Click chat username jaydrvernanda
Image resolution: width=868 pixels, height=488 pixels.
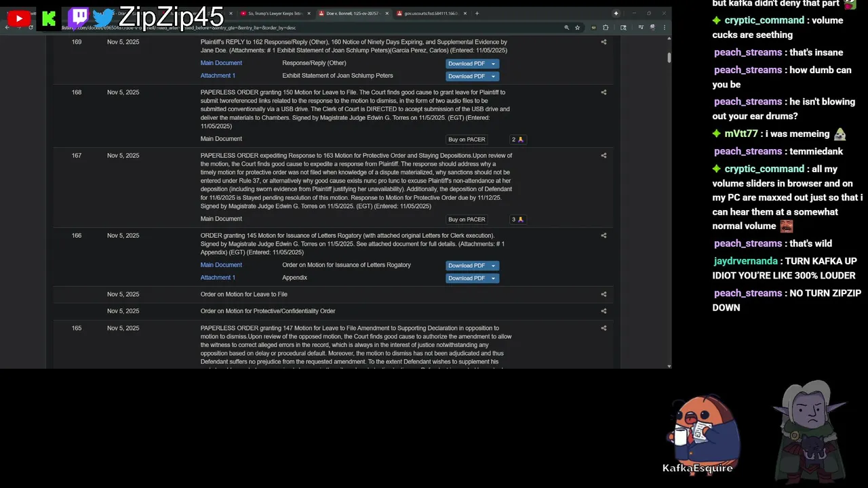746,261
